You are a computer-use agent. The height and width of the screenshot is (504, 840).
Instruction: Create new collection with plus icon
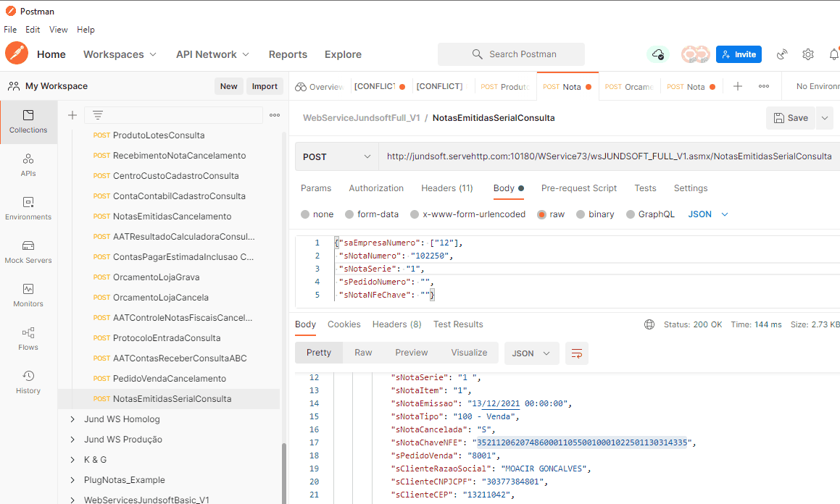pyautogui.click(x=72, y=115)
